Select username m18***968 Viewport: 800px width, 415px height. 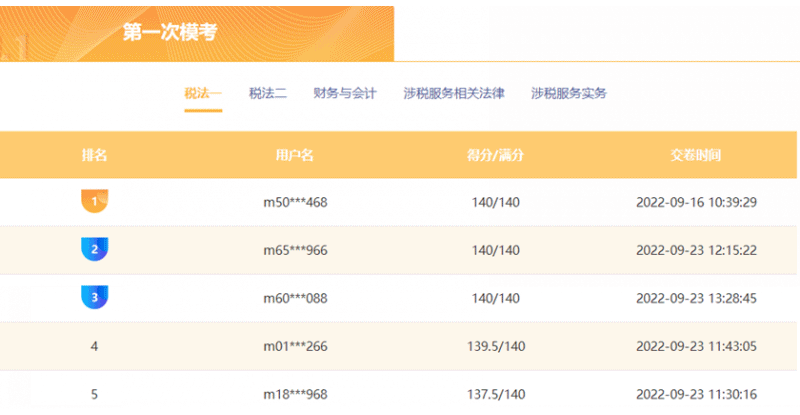pyautogui.click(x=295, y=394)
